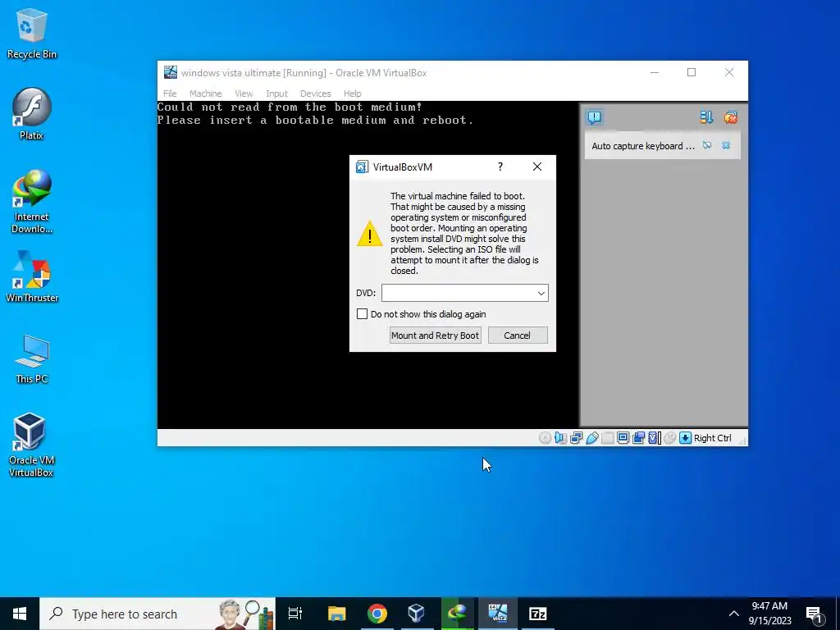Open VirtualBox Manager taskbar icon
Image resolution: width=840 pixels, height=630 pixels.
click(416, 614)
